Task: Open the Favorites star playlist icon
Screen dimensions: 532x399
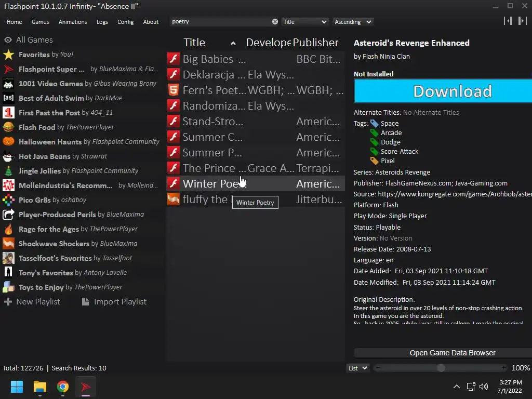Action: coord(8,54)
